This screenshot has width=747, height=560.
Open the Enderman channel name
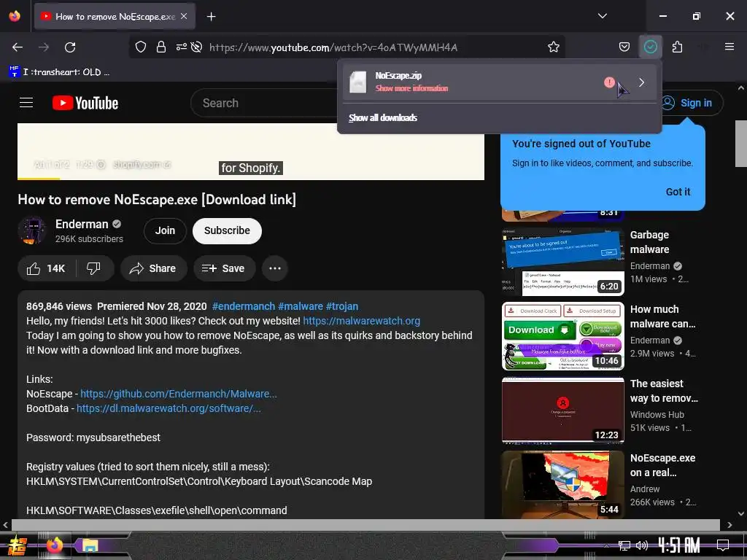[x=82, y=224]
